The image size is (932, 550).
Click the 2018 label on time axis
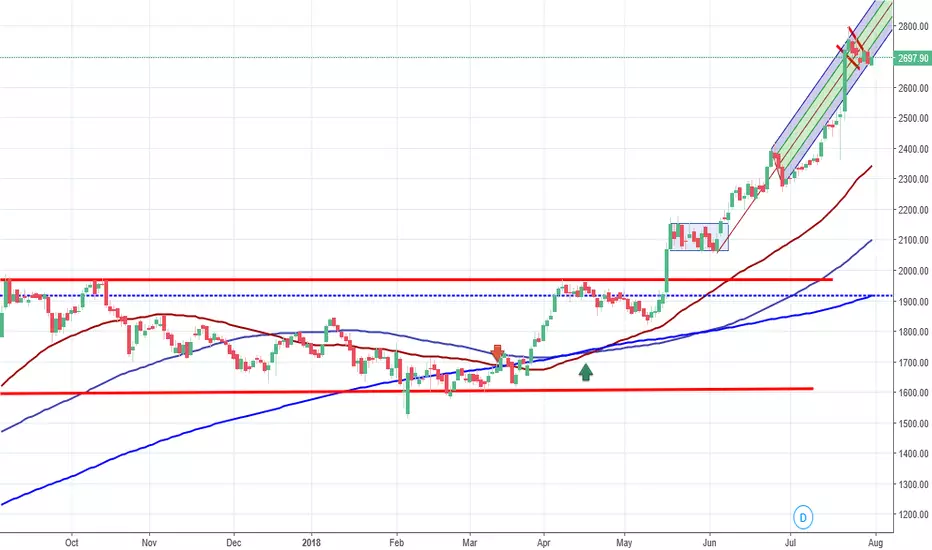pyautogui.click(x=311, y=543)
